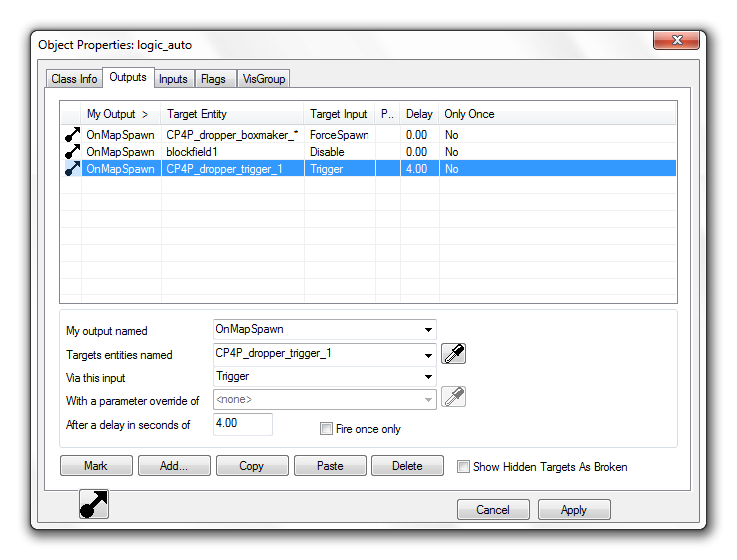Click the output icon on the blockfield1 row
This screenshot has height=560, width=737.
click(x=72, y=152)
